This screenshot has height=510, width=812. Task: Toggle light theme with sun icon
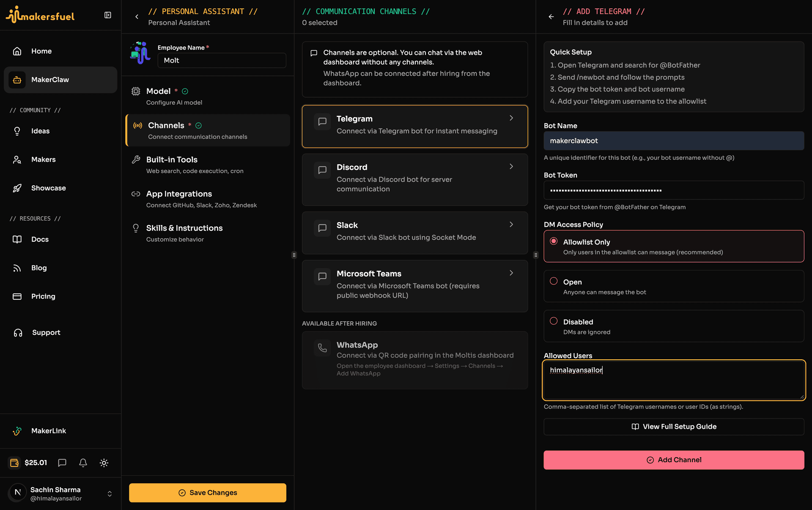[x=104, y=463]
